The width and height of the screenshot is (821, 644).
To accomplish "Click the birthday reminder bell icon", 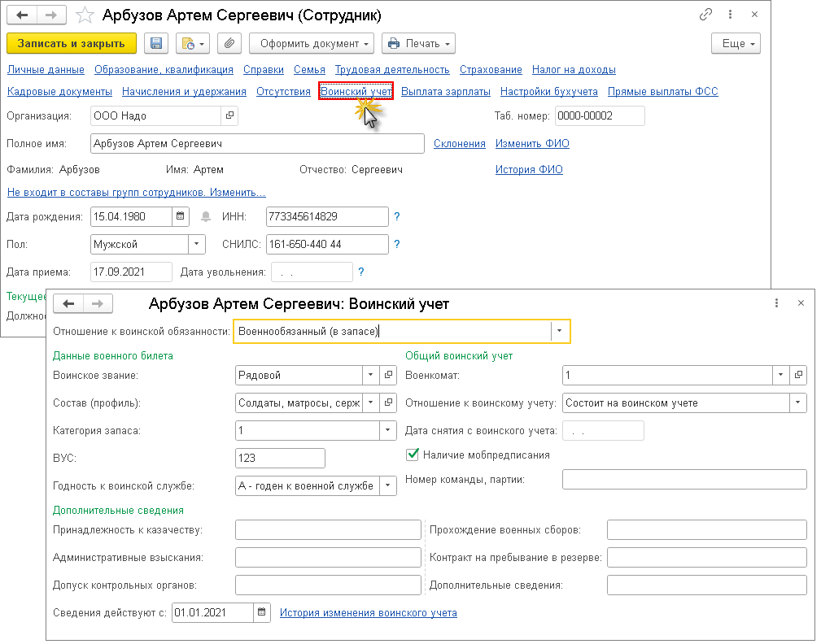I will point(205,216).
